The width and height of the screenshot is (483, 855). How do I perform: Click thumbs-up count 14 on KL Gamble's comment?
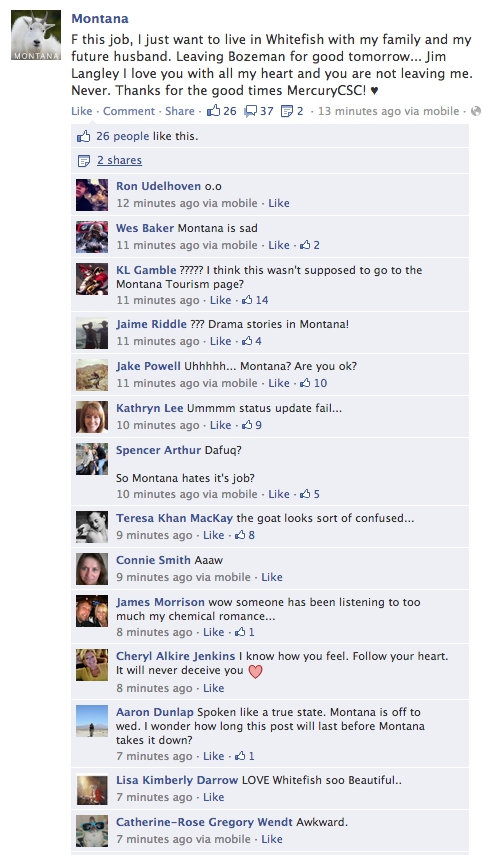[x=255, y=300]
